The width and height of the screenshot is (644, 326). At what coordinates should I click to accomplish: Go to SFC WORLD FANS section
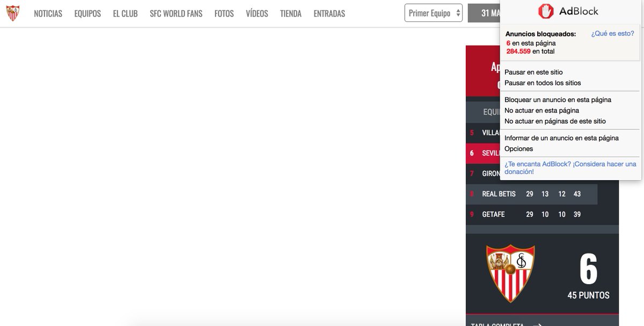click(176, 13)
